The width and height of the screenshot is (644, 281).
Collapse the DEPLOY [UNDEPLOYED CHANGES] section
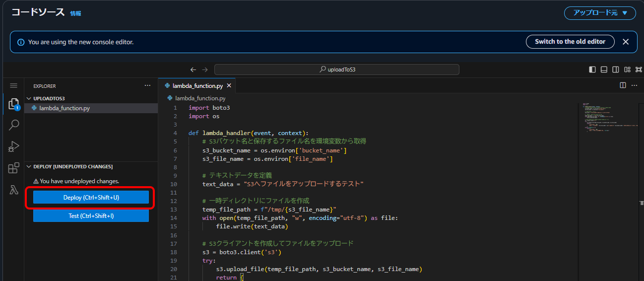91,166
